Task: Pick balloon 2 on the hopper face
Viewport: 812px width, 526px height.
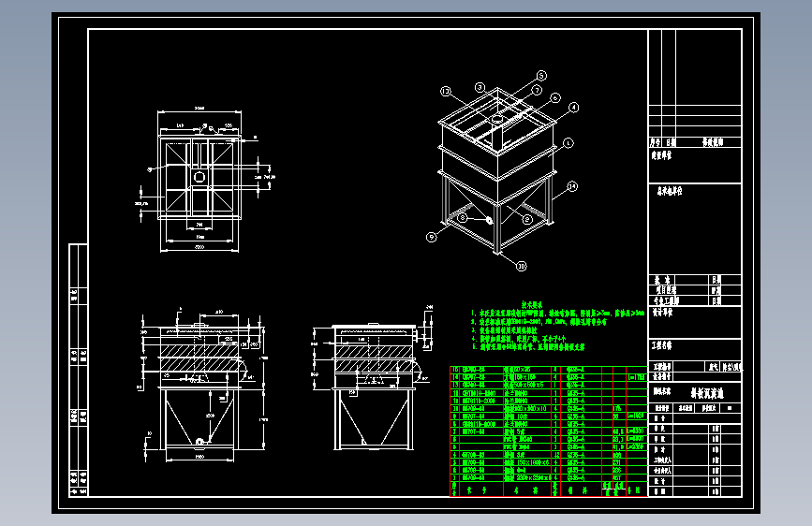Action: (527, 220)
